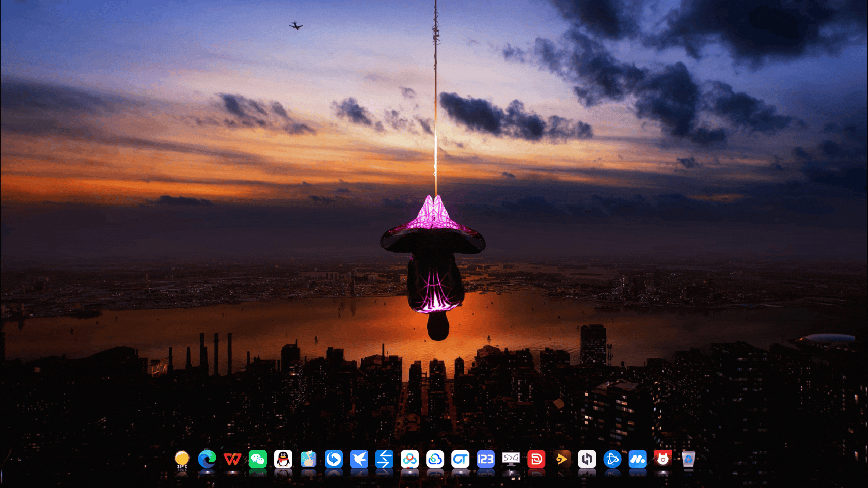Viewport: 868px width, 488px height.
Task: Launch Xunlei hummingbird icon in dock
Action: 359,459
